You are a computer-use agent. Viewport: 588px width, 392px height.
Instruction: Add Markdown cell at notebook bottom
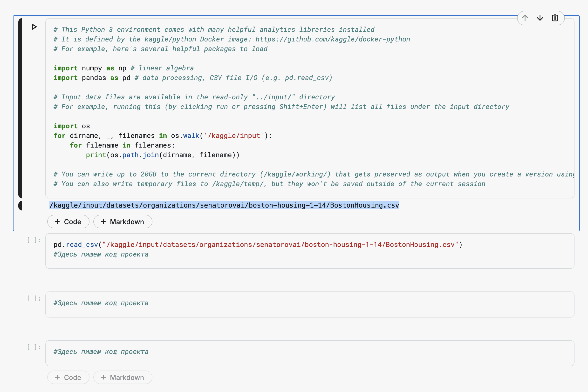pyautogui.click(x=123, y=377)
